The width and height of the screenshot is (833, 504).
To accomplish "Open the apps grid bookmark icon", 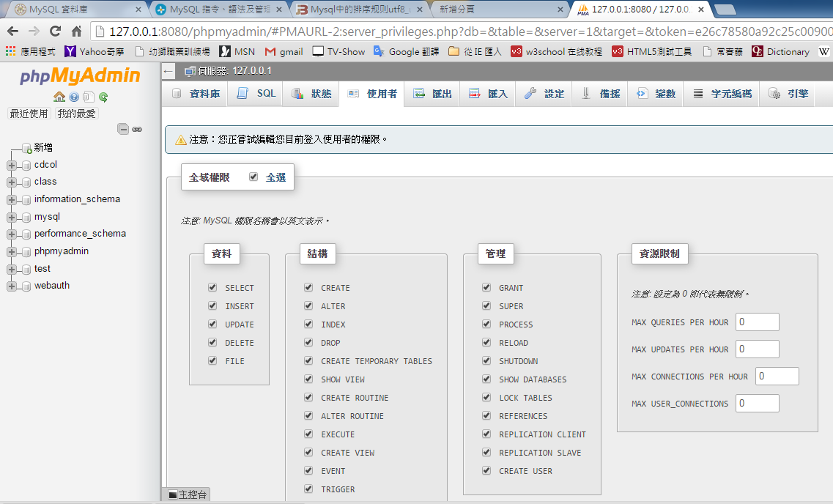I will pos(11,51).
